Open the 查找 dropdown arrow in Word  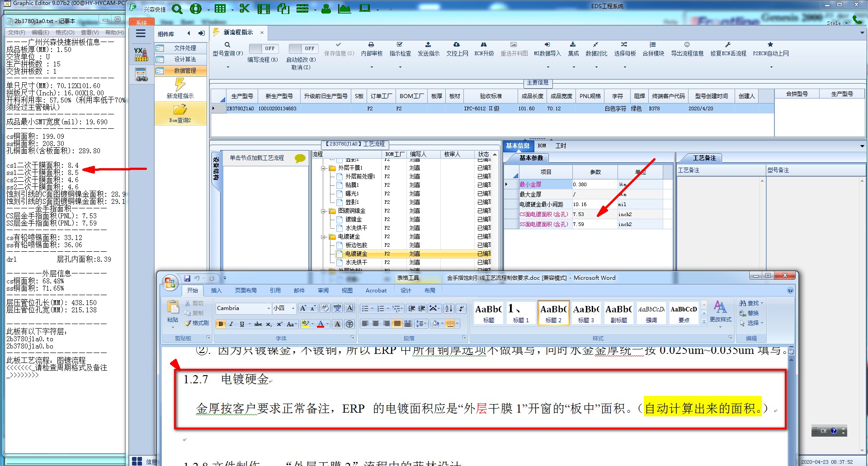[762, 303]
